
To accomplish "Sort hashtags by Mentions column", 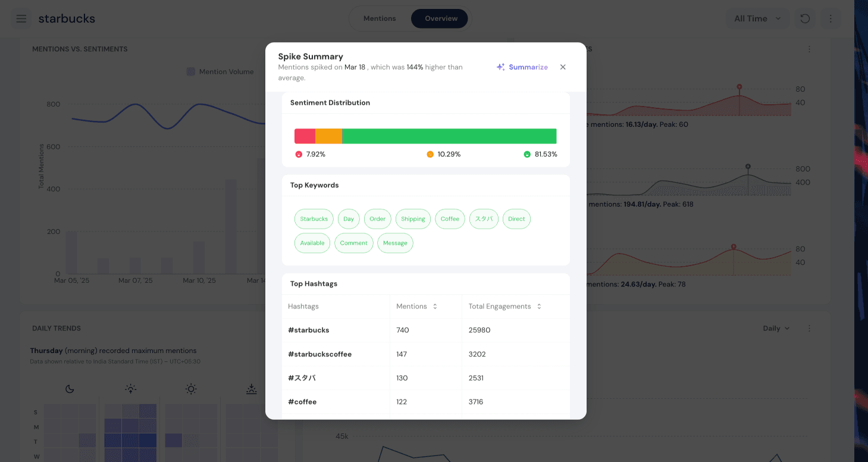I will point(435,307).
